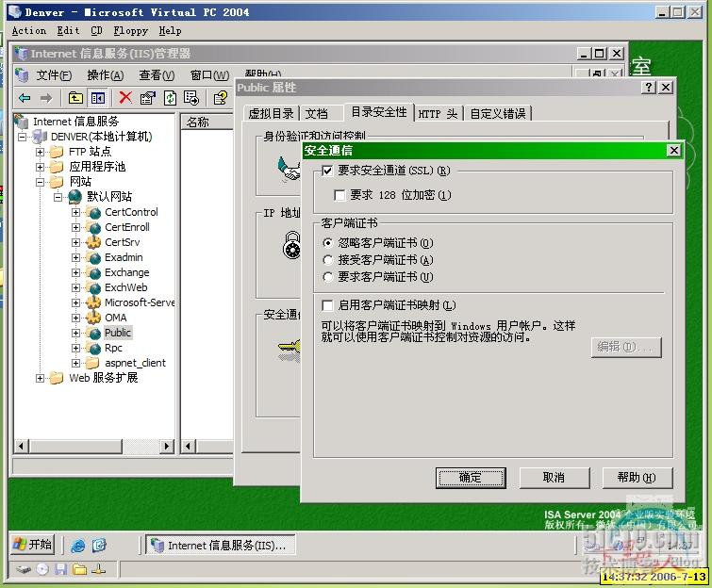Click the 名称 column header
The width and height of the screenshot is (712, 588).
(x=207, y=122)
